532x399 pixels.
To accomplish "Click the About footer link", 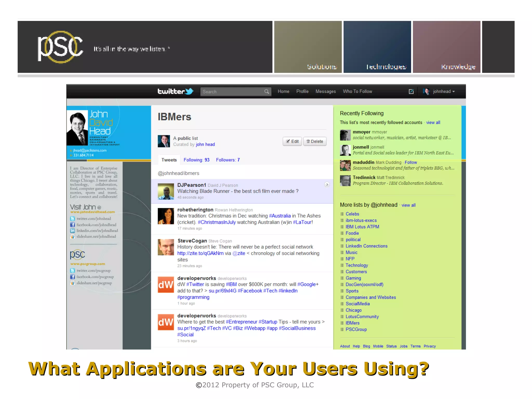I will tap(345, 346).
